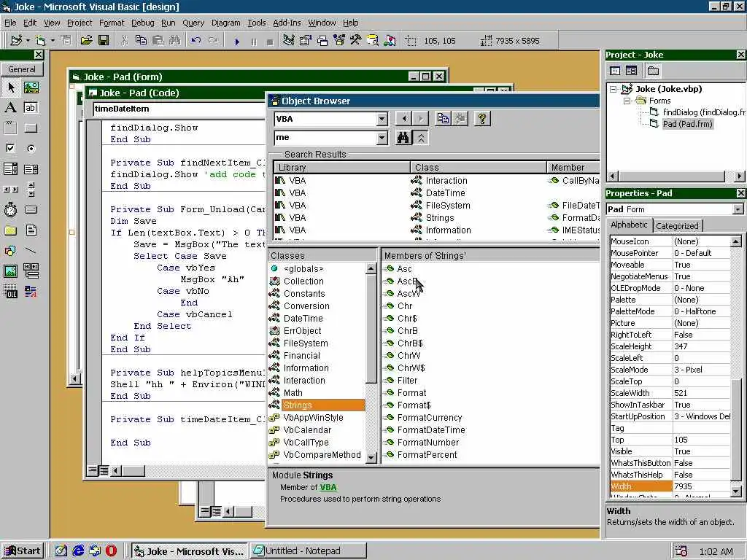The image size is (747, 560).
Task: Select the FileListBox tool (document icon)
Action: click(x=31, y=230)
